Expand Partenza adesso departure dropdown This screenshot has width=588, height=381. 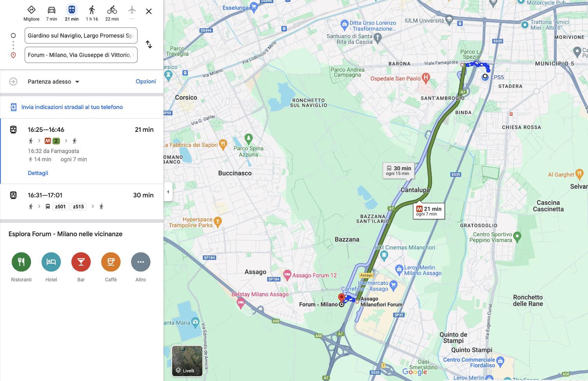pos(53,82)
